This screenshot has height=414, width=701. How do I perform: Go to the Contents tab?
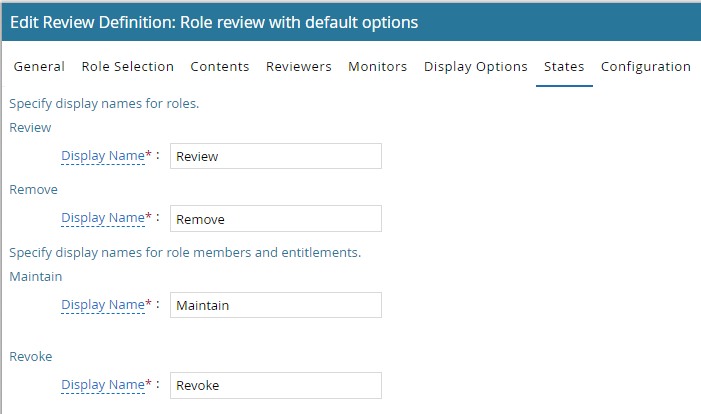click(x=219, y=67)
